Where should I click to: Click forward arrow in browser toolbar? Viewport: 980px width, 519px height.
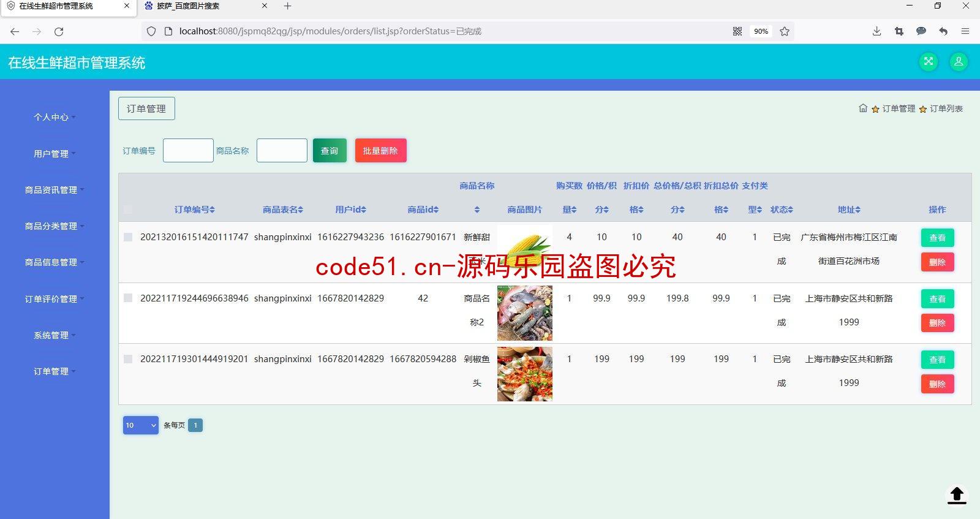pos(37,31)
